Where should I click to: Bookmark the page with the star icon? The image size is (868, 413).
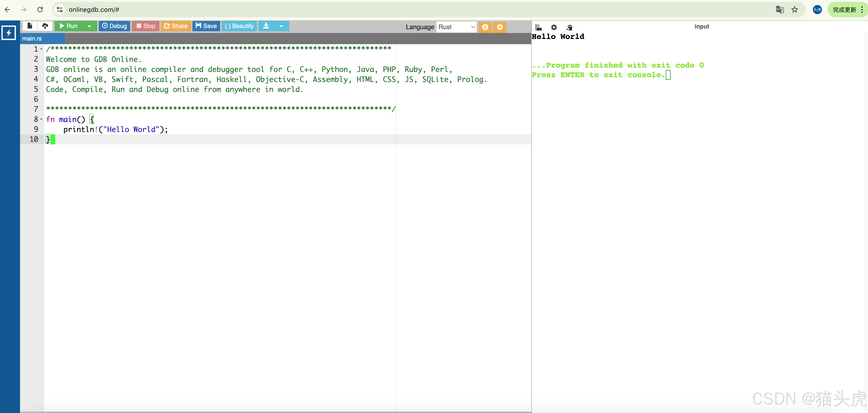(795, 9)
